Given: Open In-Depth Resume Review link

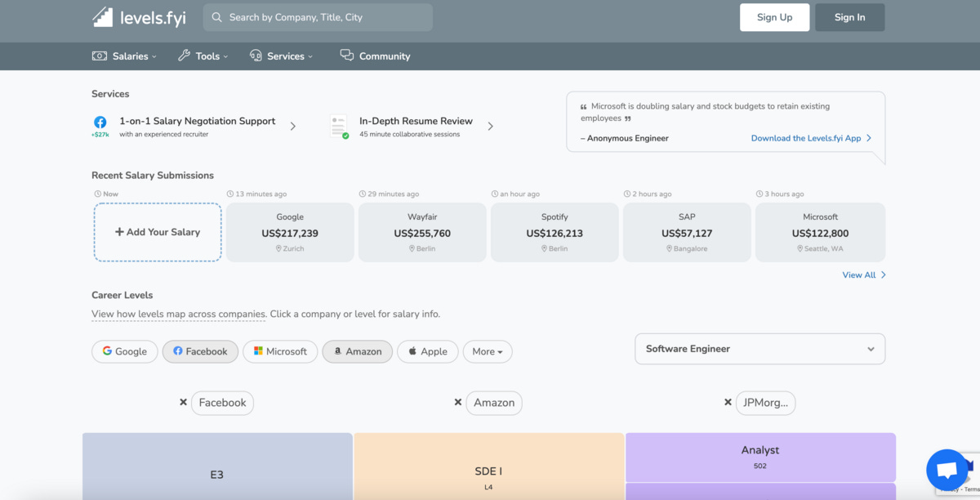Looking at the screenshot, I should coord(416,121).
